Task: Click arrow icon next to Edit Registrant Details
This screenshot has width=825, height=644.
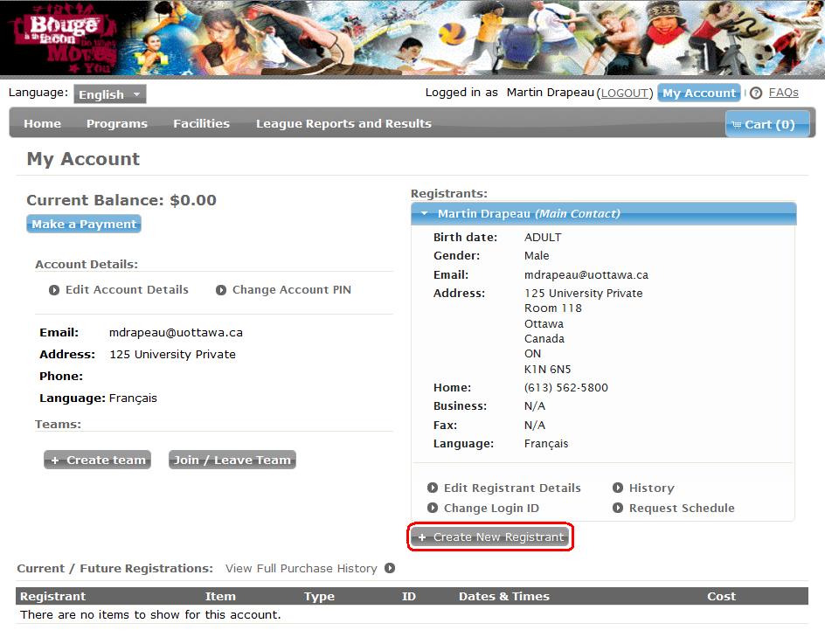Action: [433, 488]
